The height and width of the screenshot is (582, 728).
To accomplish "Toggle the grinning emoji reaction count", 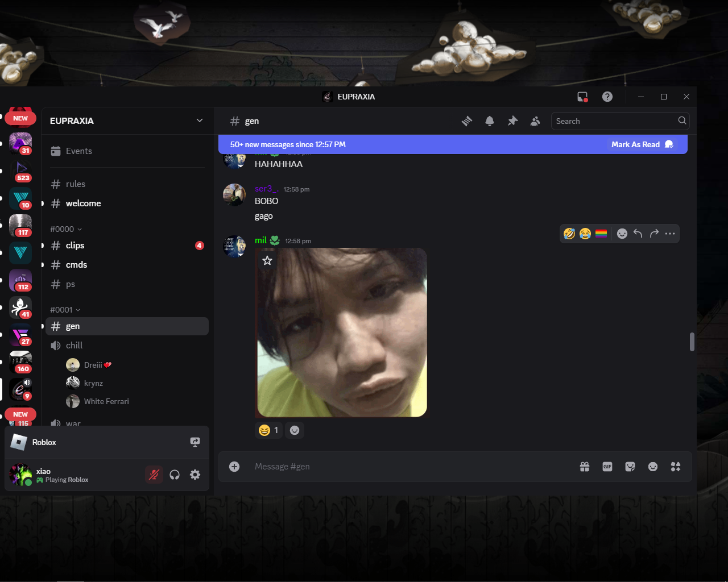I will [269, 430].
